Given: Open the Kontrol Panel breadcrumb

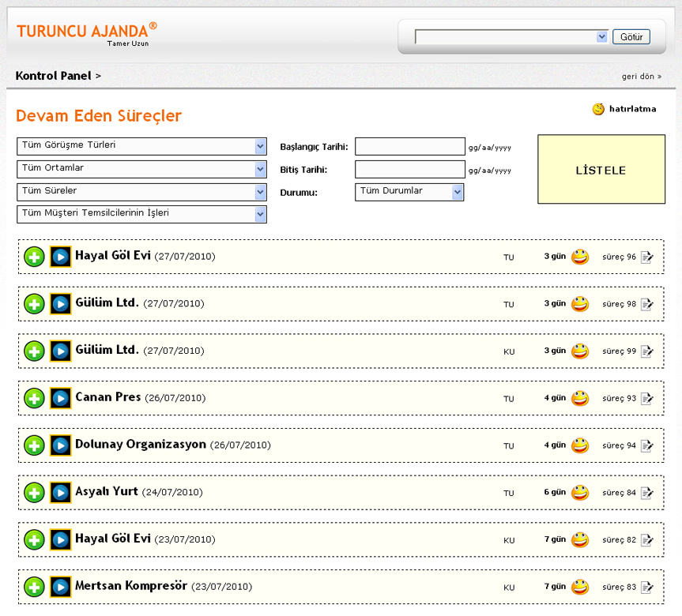Looking at the screenshot, I should coord(53,76).
